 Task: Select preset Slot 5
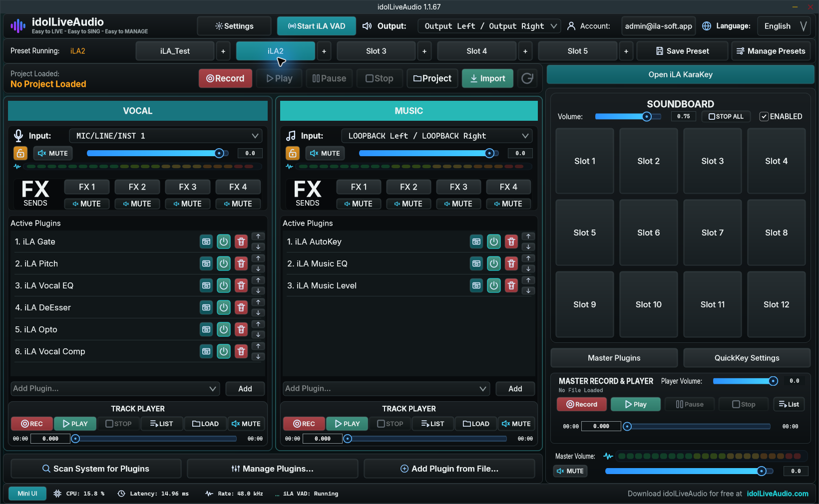(578, 51)
